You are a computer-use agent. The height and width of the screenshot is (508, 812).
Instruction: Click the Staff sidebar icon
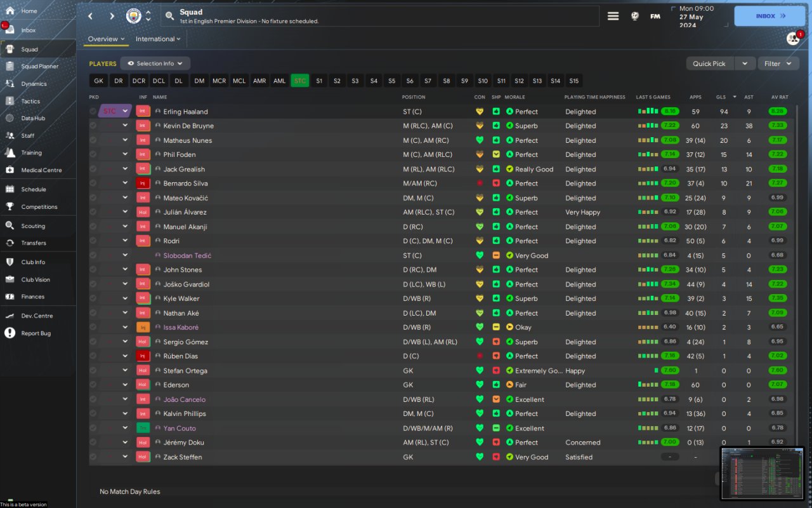pyautogui.click(x=10, y=135)
